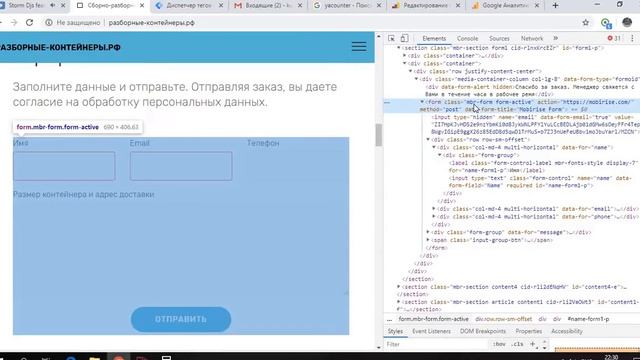Open the Properties pane tab
The width and height of the screenshot is (640, 360).
pos(529,331)
